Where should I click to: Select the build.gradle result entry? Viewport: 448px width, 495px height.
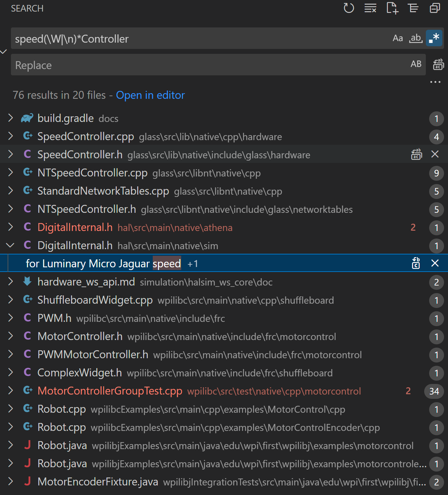[65, 118]
